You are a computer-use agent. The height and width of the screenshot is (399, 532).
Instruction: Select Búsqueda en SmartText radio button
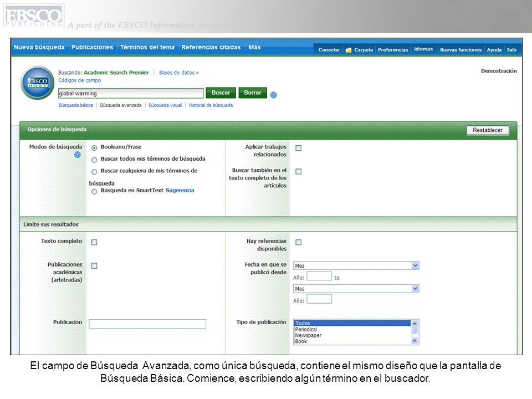click(x=94, y=191)
